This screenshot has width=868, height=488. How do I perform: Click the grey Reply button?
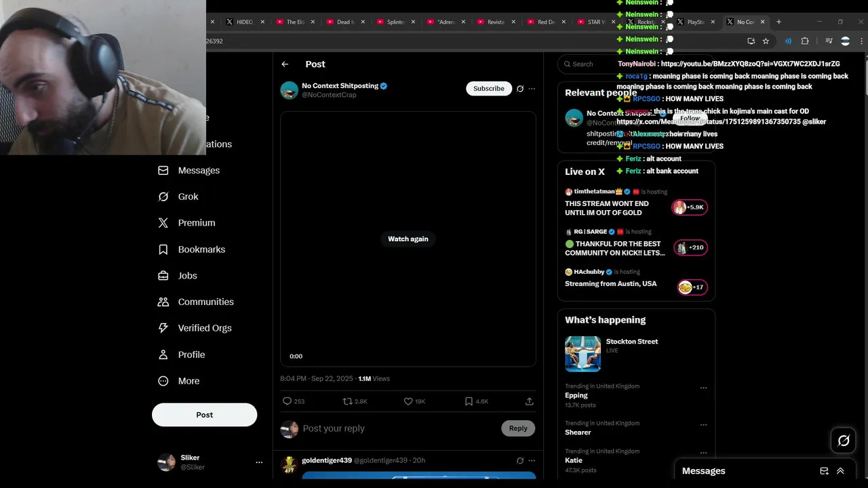(x=518, y=428)
